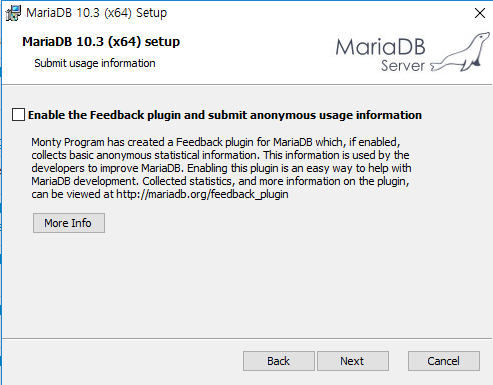
Task: Go Back to the previous setup step
Action: [x=279, y=361]
